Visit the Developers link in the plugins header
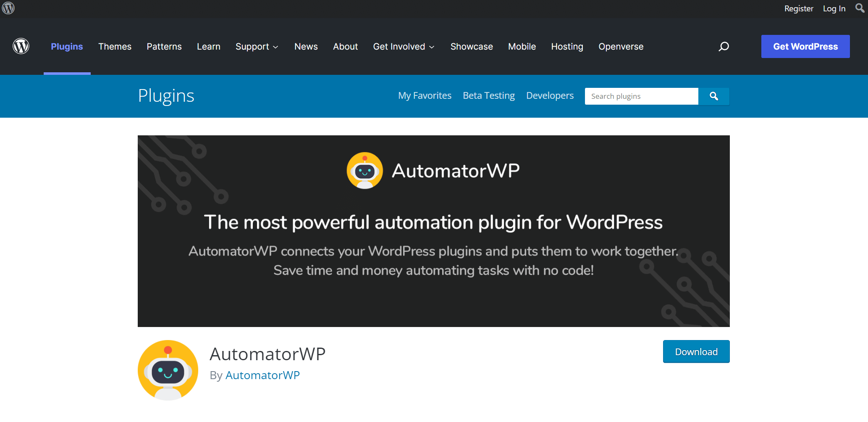Image resolution: width=868 pixels, height=422 pixels. (x=550, y=96)
